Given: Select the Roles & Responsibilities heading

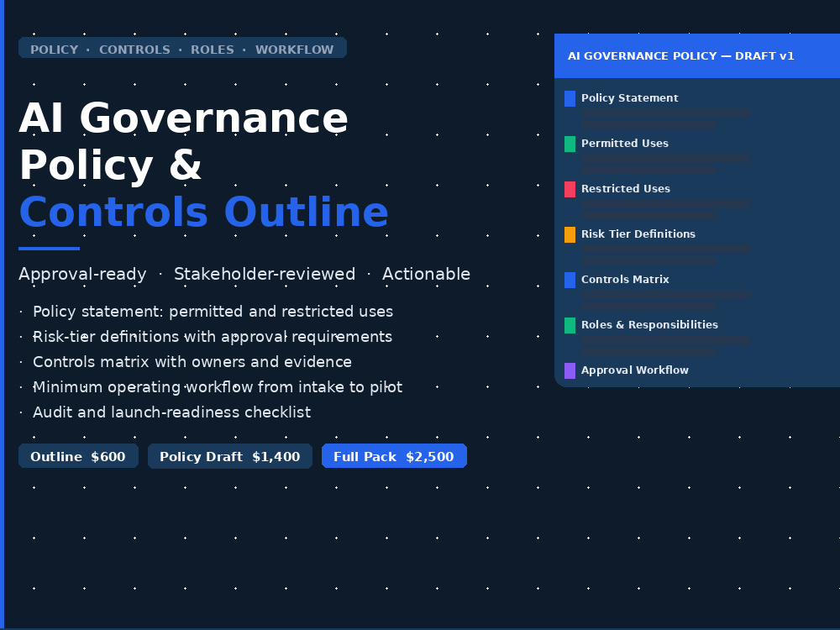Looking at the screenshot, I should coord(649,324).
